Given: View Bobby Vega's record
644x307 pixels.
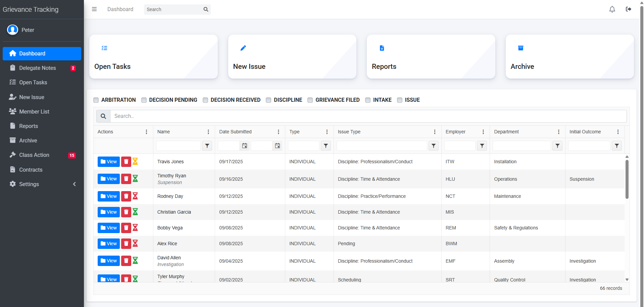Looking at the screenshot, I should (x=109, y=228).
